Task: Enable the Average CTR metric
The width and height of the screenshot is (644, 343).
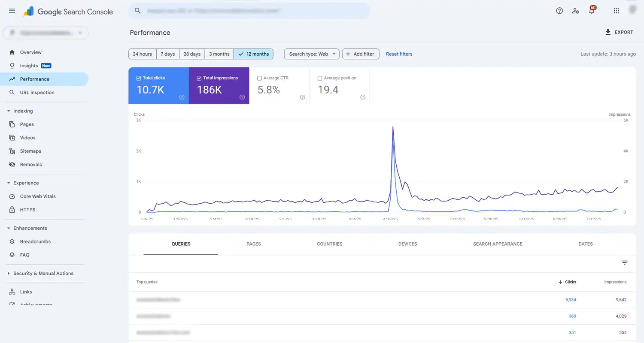Action: [x=259, y=78]
